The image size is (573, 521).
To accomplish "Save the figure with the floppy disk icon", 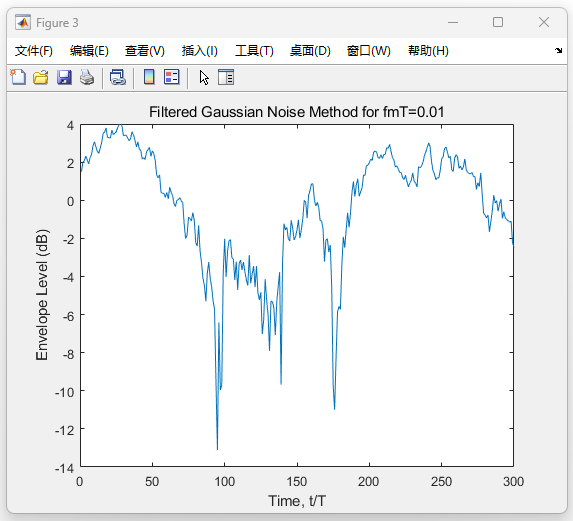I will [x=64, y=77].
